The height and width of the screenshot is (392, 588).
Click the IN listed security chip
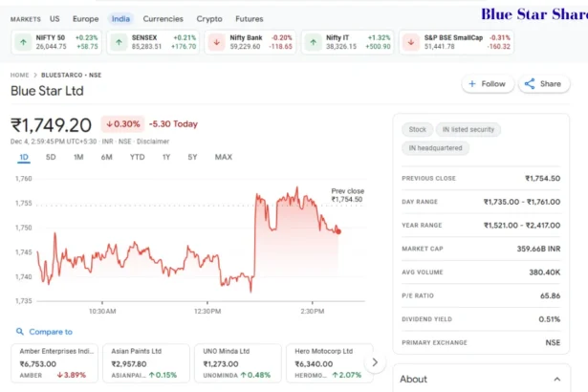468,129
